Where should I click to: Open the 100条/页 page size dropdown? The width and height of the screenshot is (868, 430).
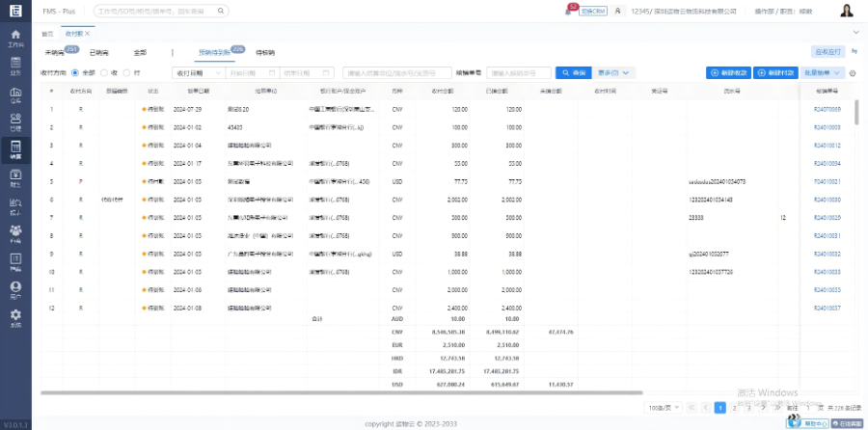[664, 408]
